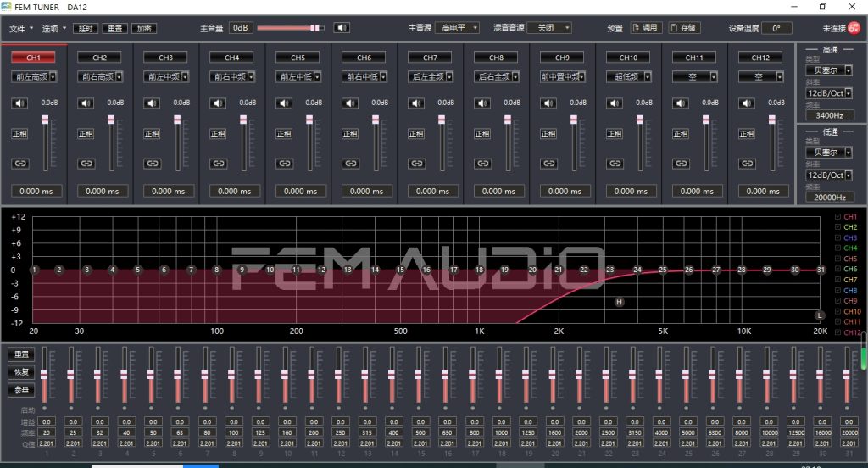Click the 延时 button in the top toolbar
This screenshot has width=868, height=468.
point(86,28)
